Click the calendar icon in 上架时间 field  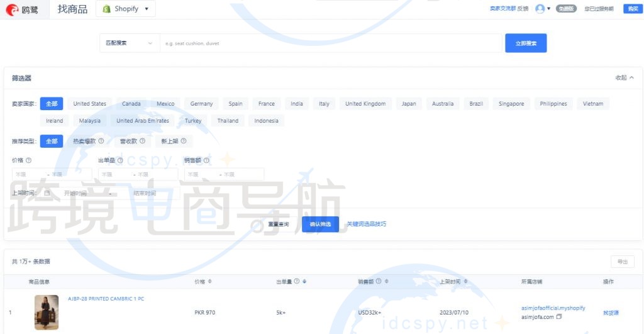point(47,193)
